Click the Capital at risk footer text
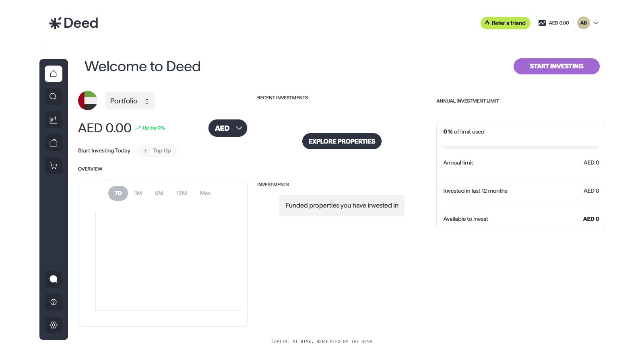 coord(322,341)
